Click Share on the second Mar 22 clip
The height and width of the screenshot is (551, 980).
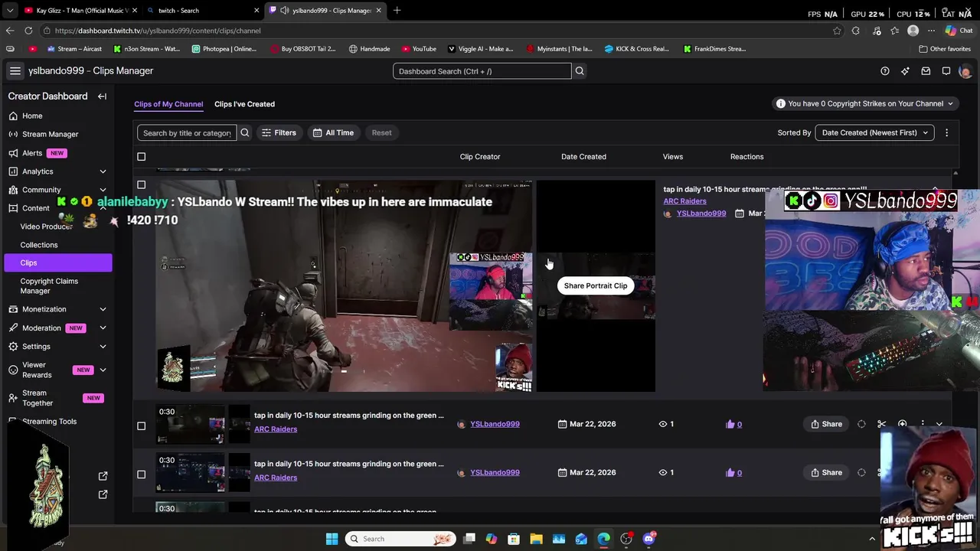tap(827, 472)
